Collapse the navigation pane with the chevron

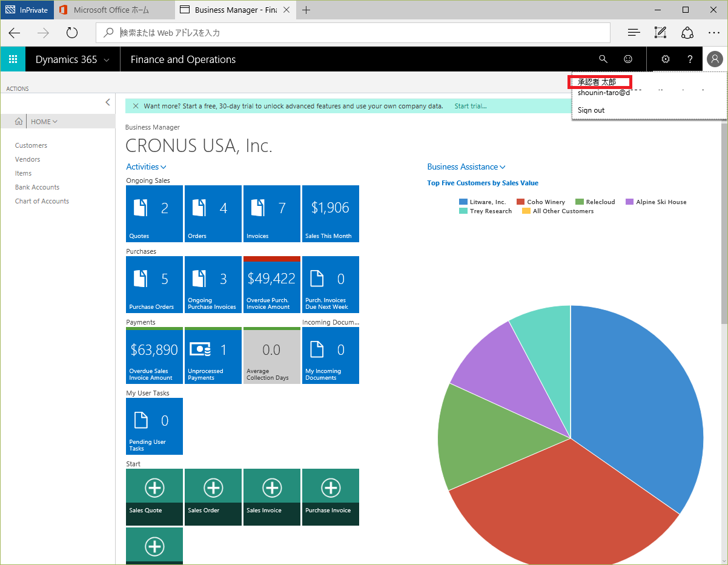(x=108, y=102)
